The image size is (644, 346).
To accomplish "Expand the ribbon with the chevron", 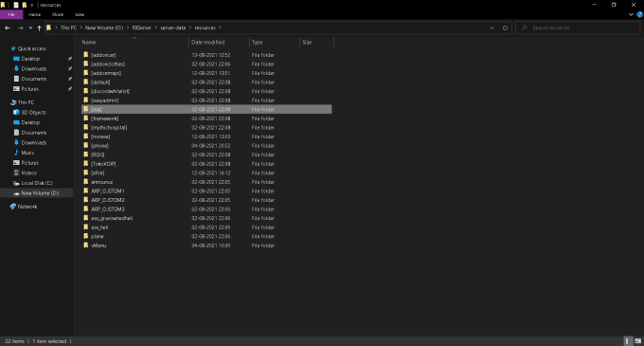I will (x=631, y=14).
